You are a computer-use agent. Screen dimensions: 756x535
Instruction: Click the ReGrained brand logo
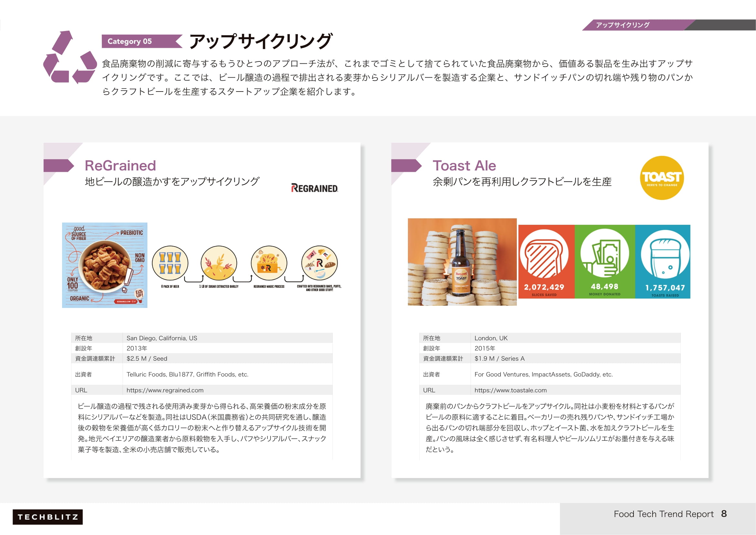[x=314, y=188]
